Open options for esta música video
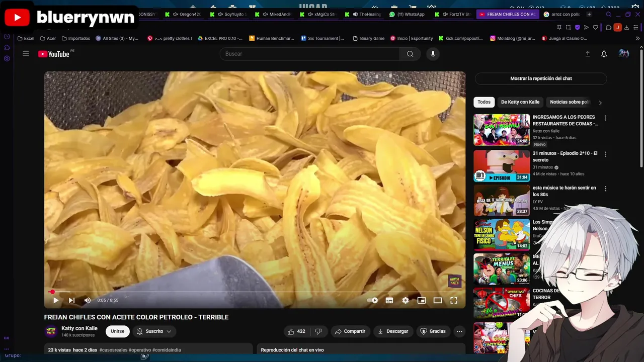This screenshot has height=362, width=644. coord(606,189)
